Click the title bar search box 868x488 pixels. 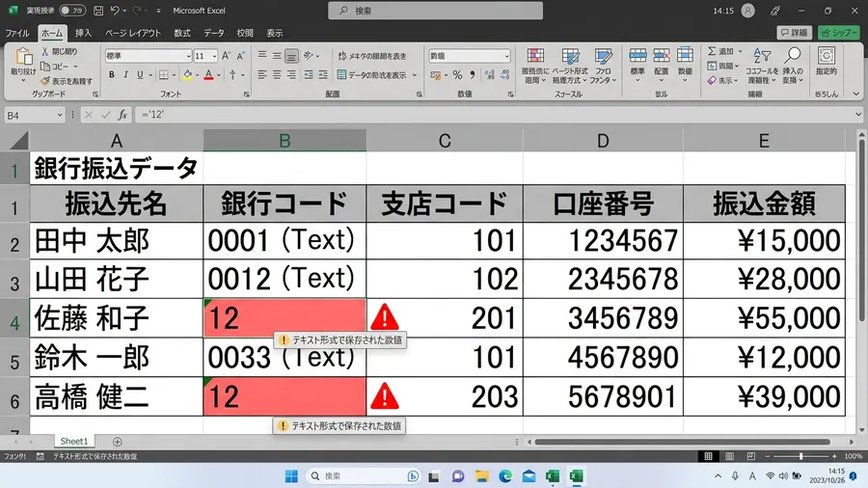click(435, 11)
